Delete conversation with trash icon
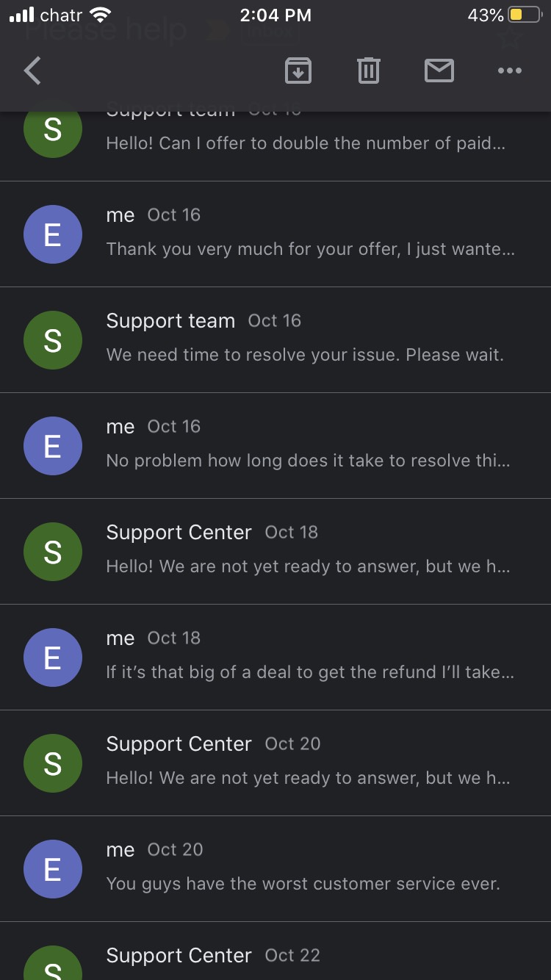 click(368, 71)
